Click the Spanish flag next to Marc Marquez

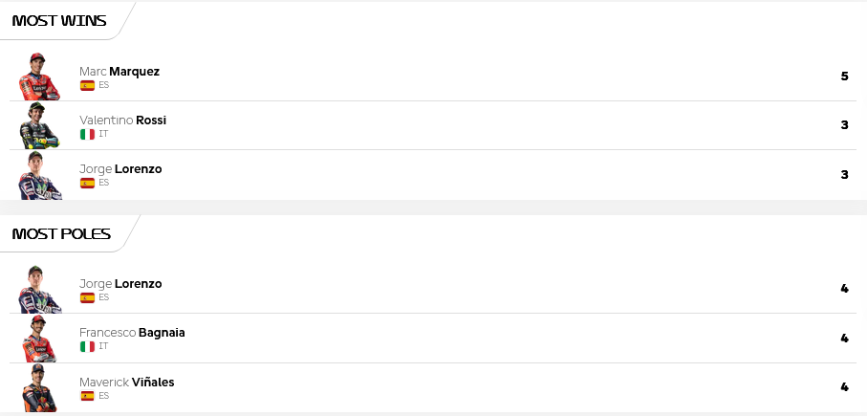(x=87, y=85)
